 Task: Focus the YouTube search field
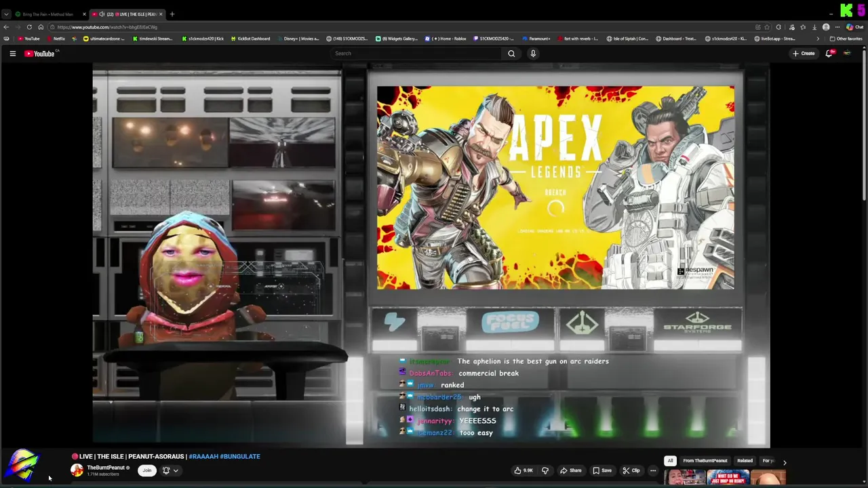[x=417, y=54]
